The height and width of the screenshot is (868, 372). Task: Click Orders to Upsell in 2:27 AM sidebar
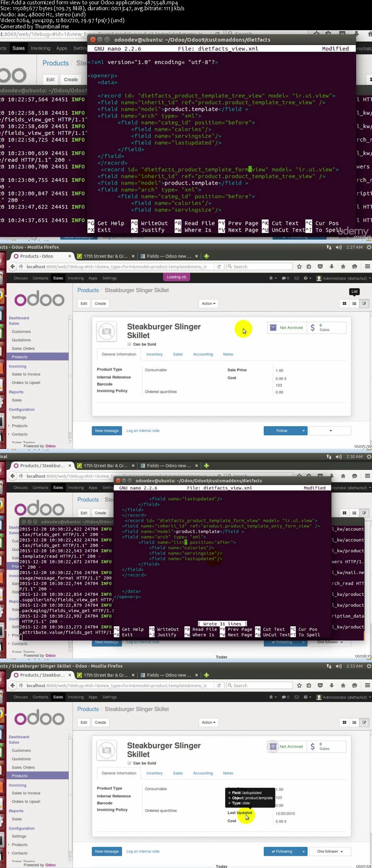[x=26, y=383]
